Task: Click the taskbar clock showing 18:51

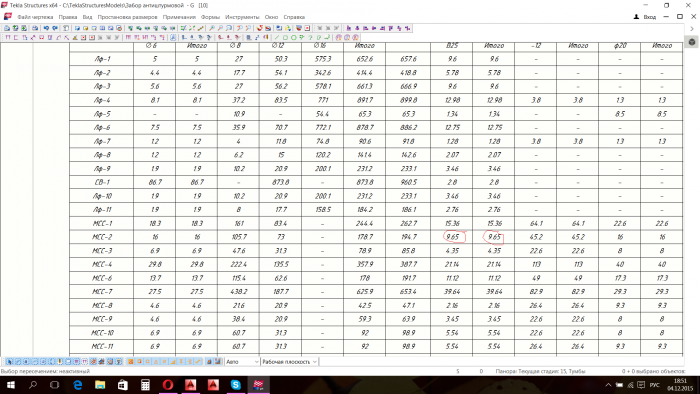Action: pos(680,385)
